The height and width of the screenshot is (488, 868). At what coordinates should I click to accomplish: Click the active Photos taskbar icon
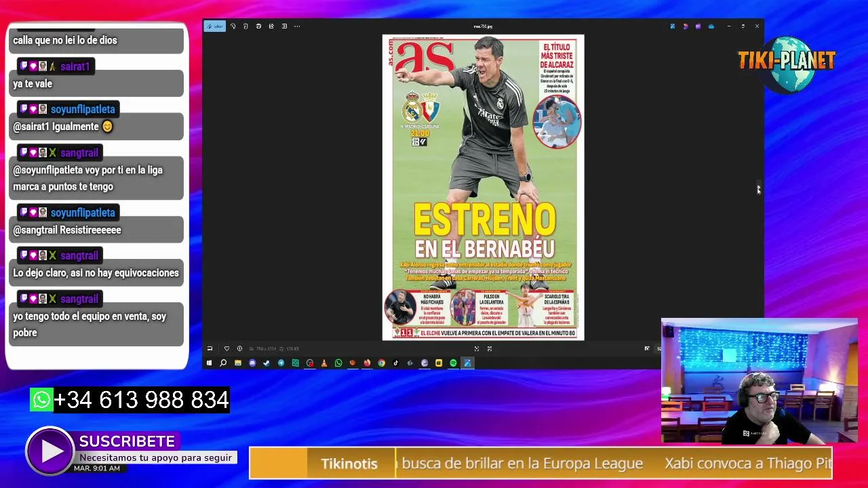coord(467,363)
